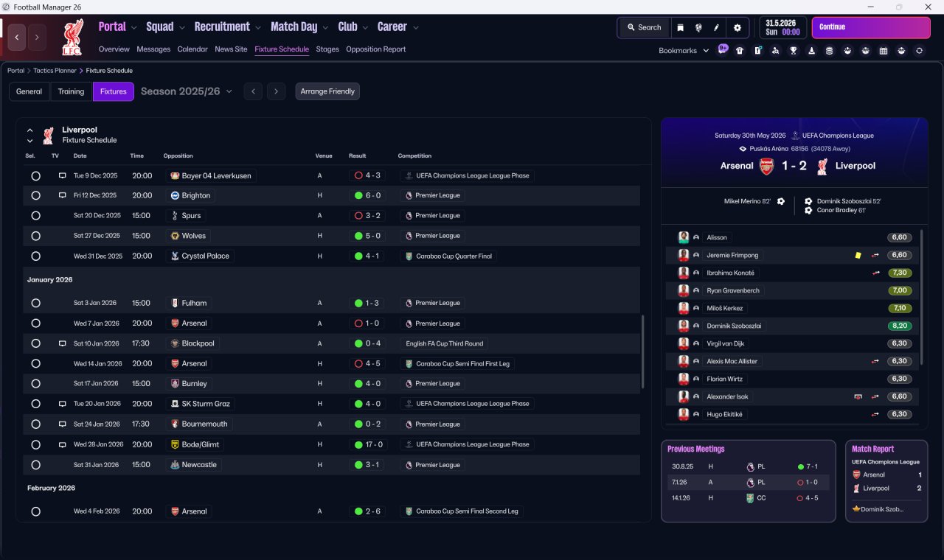Select the Blackpool fixture row radio button

(35, 343)
